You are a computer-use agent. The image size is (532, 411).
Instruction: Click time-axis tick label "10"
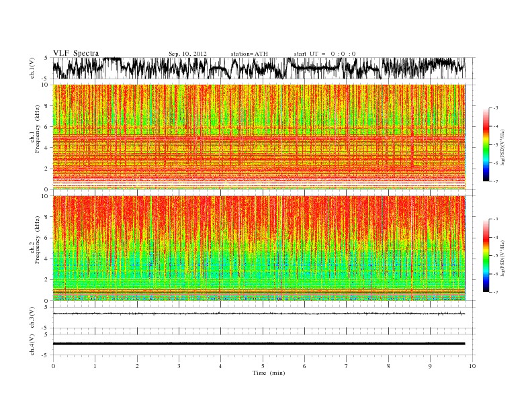(x=472, y=366)
